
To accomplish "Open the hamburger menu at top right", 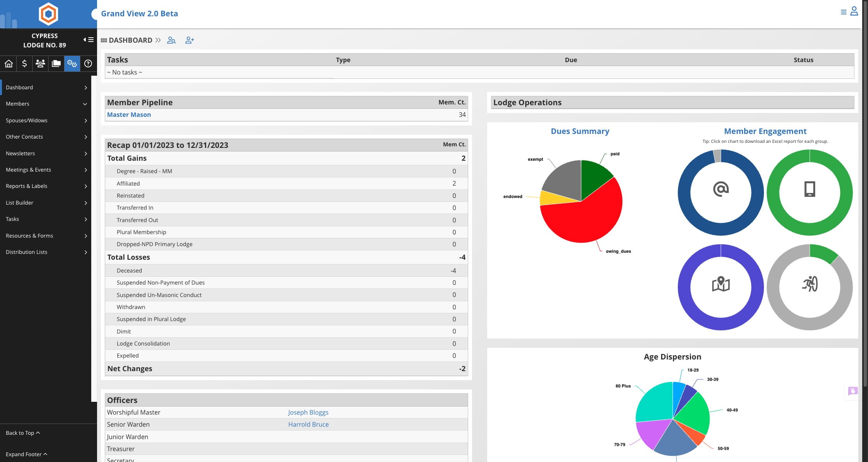I will coord(843,12).
